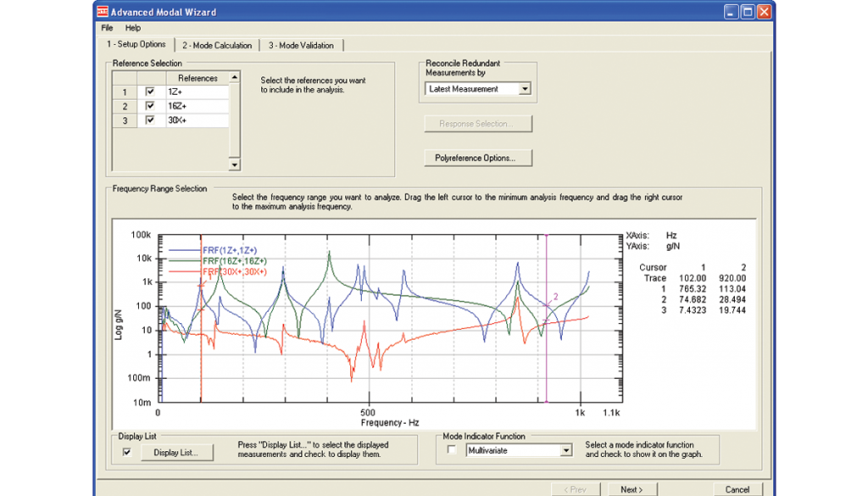The height and width of the screenshot is (496, 868).
Task: Open the Help menu
Action: 133,27
